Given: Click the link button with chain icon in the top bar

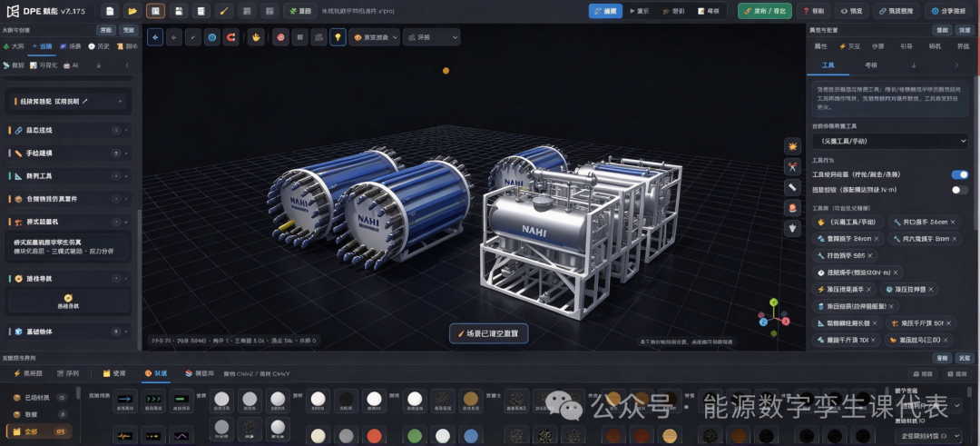Looking at the screenshot, I should [x=897, y=11].
